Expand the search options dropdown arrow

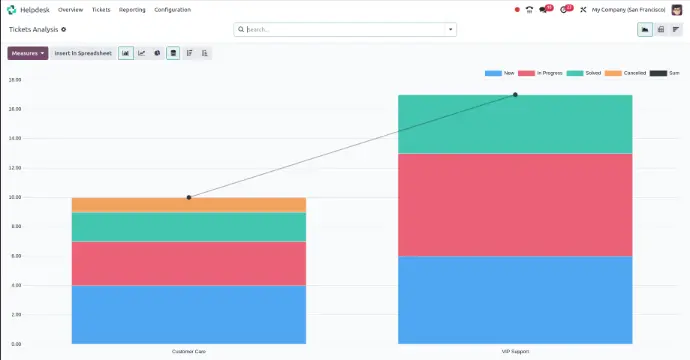coord(451,29)
